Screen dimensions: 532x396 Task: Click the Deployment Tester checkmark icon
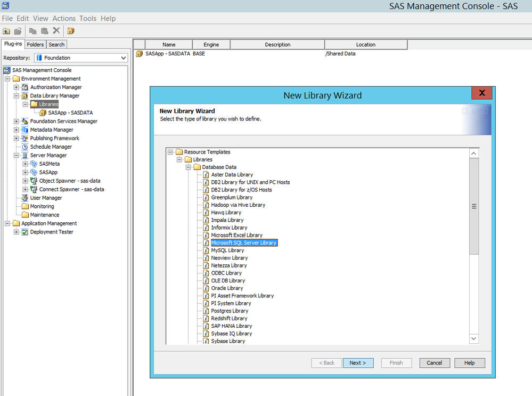coord(25,232)
